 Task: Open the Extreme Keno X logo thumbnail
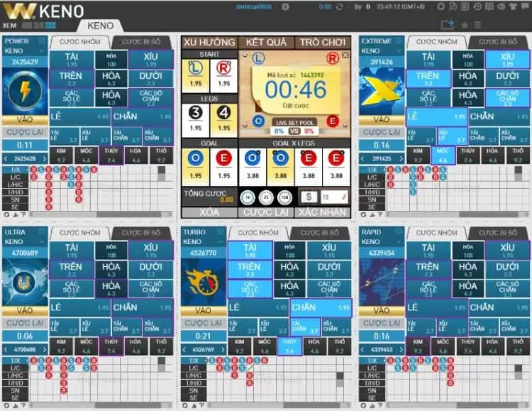pyautogui.click(x=382, y=91)
